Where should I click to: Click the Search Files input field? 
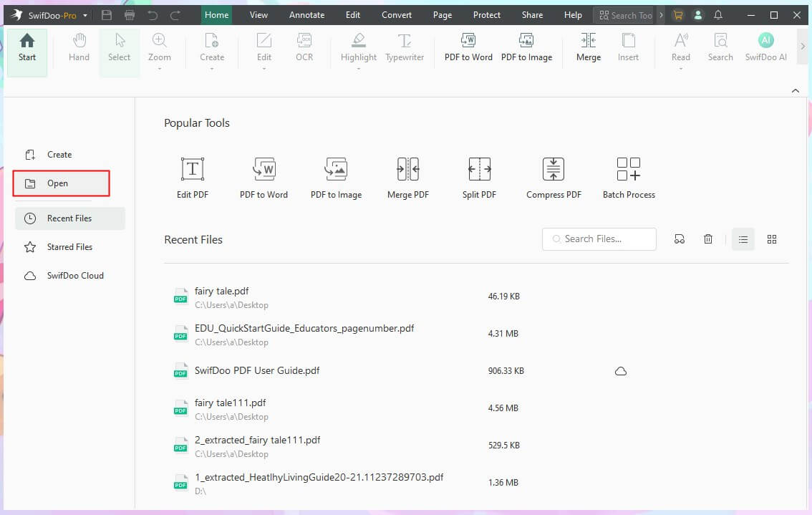pyautogui.click(x=599, y=239)
